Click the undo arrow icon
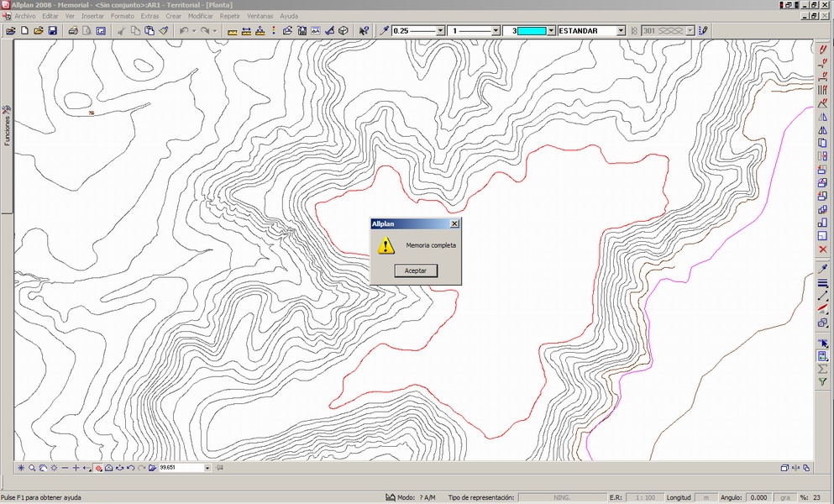This screenshot has height=504, width=834. 184,31
